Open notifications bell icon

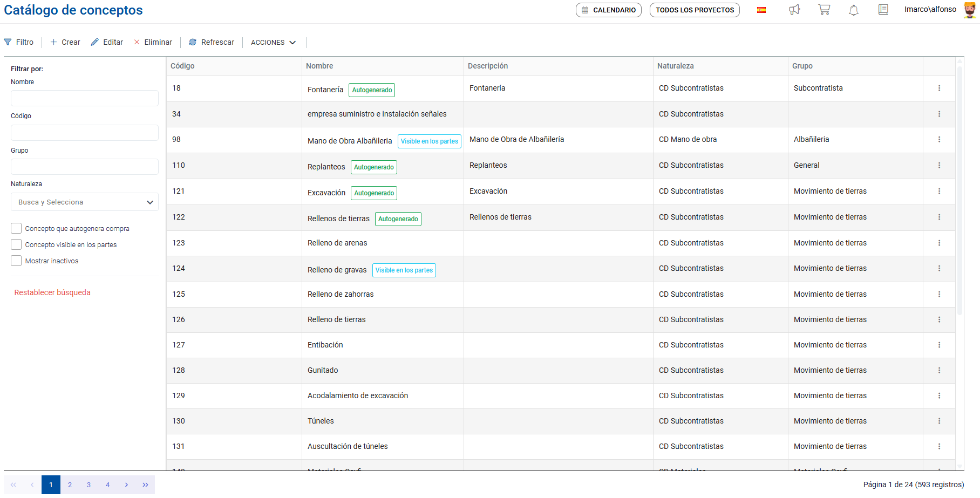(854, 10)
